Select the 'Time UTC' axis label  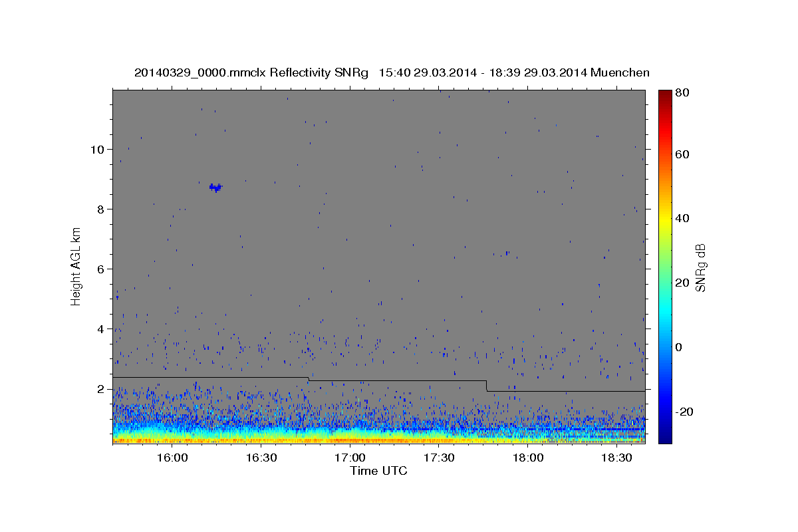pyautogui.click(x=378, y=471)
